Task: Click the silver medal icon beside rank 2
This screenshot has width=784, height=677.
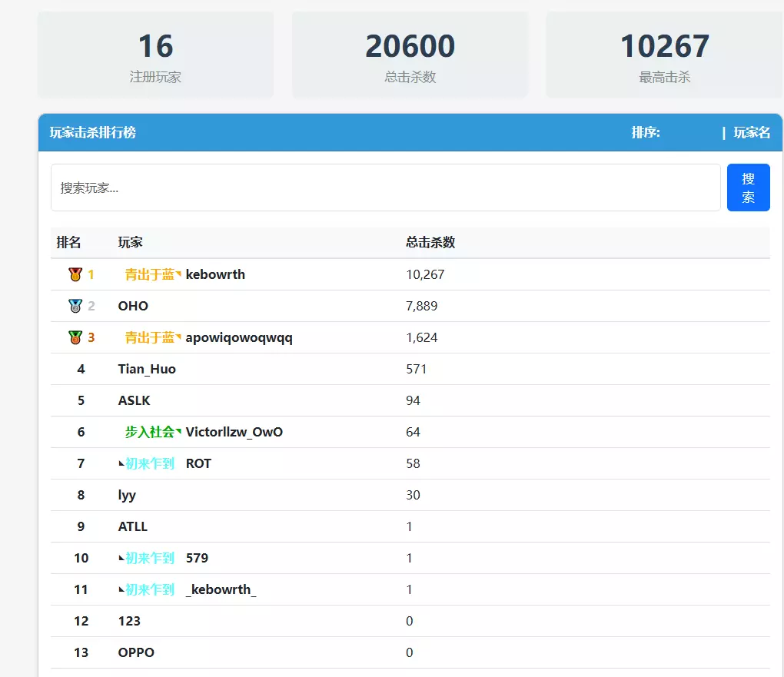Action: pyautogui.click(x=75, y=306)
